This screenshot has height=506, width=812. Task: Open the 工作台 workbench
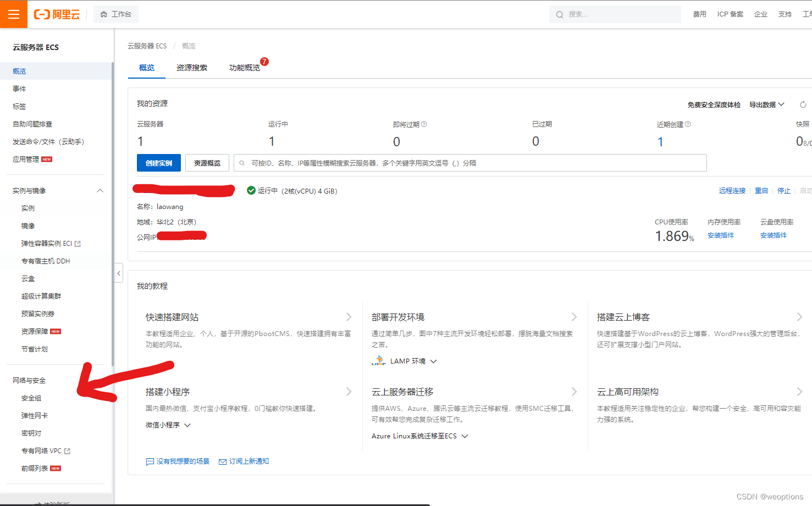(x=115, y=14)
